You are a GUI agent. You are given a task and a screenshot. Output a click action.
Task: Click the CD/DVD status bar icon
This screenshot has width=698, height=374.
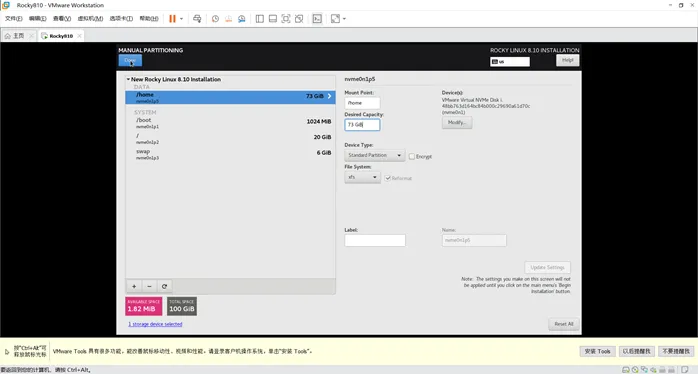[635, 370]
